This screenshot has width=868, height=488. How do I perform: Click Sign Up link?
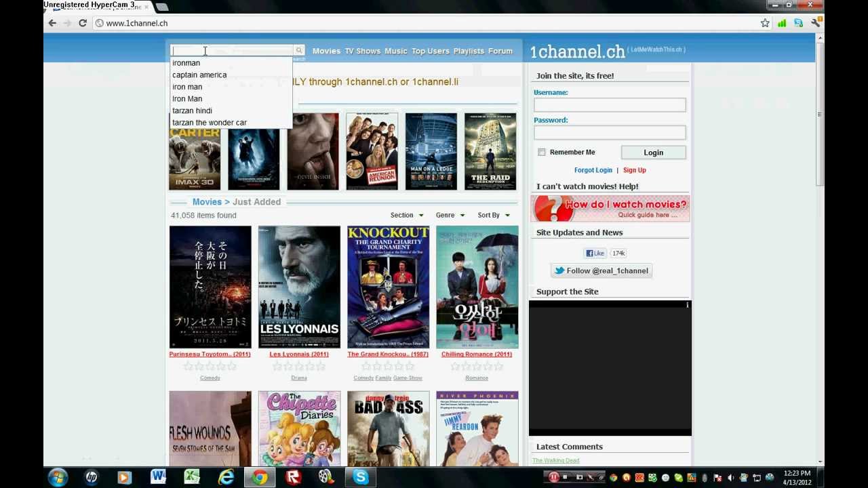(x=635, y=170)
